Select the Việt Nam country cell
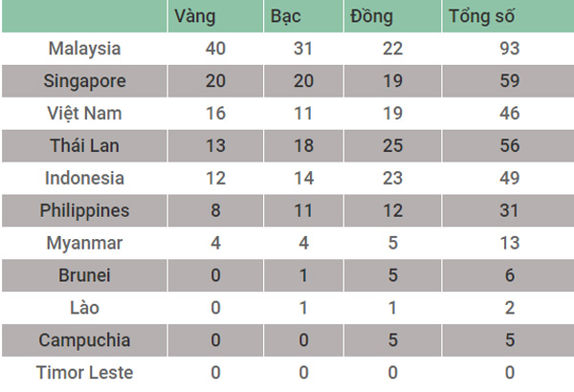The width and height of the screenshot is (574, 392). click(84, 114)
